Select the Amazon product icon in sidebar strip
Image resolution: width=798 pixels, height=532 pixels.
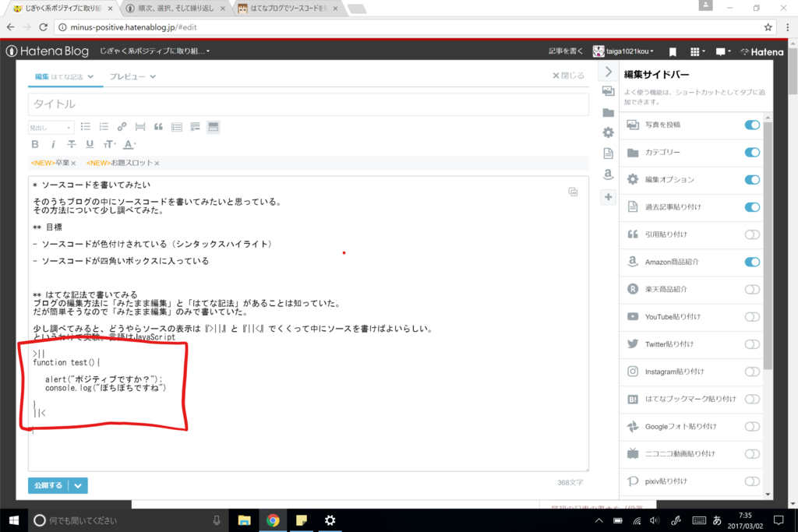point(609,175)
